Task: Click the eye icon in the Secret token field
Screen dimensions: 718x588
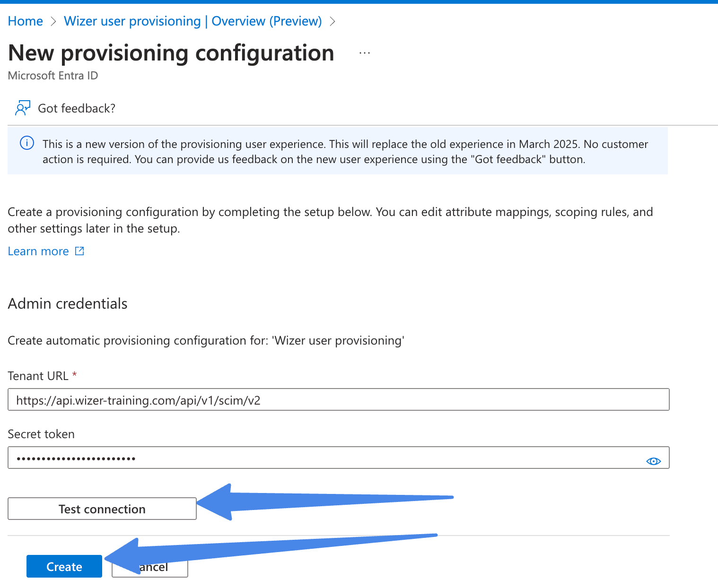Action: (653, 461)
